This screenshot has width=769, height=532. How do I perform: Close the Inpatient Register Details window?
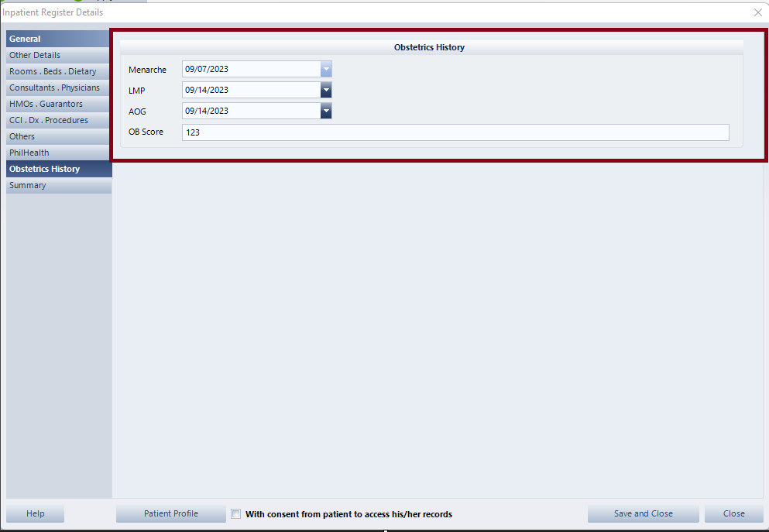pyautogui.click(x=757, y=12)
